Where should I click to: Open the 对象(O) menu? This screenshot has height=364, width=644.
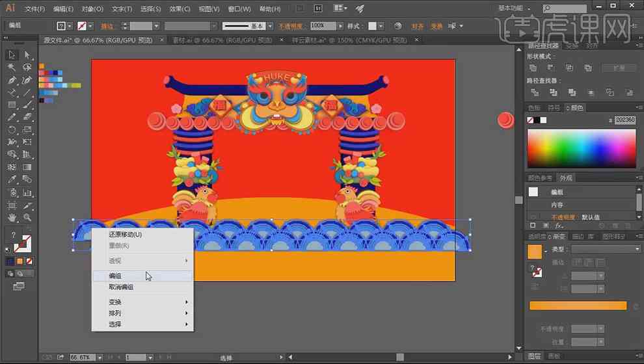92,8
